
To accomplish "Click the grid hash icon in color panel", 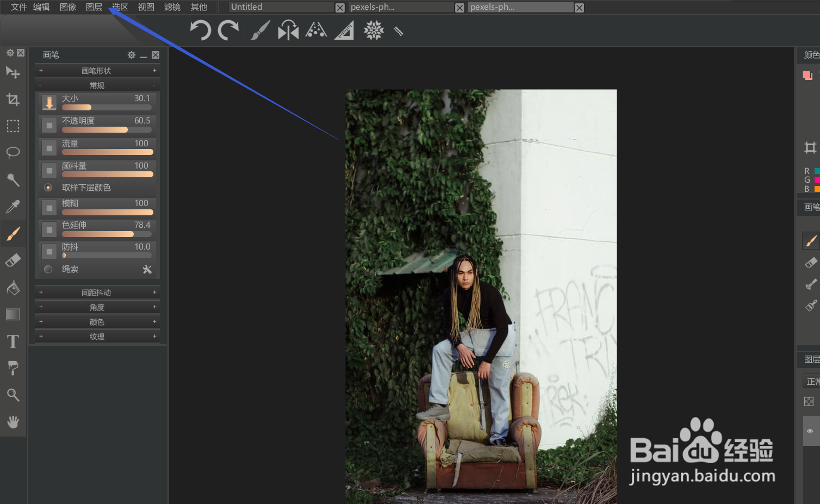I will click(810, 147).
